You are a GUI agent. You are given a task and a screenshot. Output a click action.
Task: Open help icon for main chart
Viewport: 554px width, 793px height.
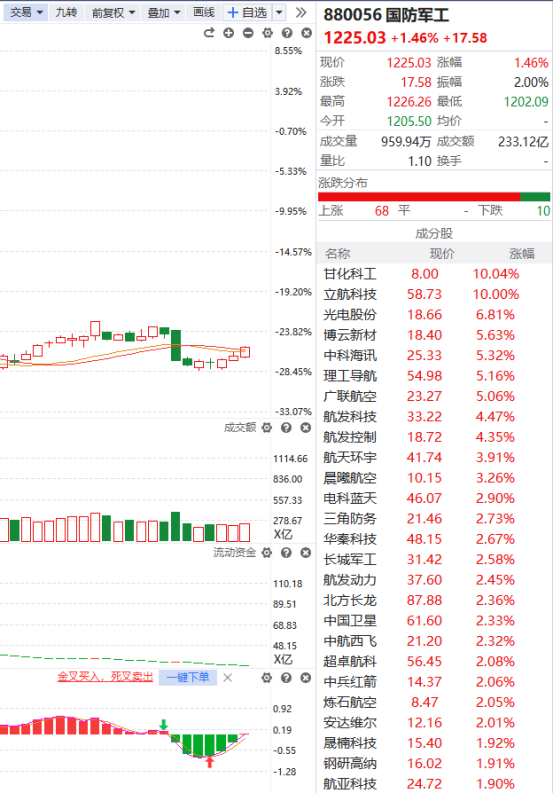click(287, 33)
